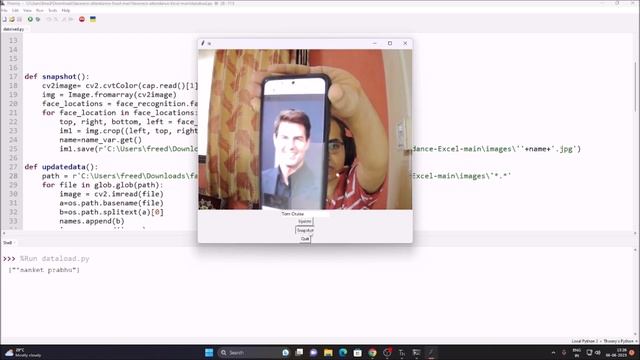Maximize the camera Tk window
The width and height of the screenshot is (640, 360).
click(x=390, y=43)
